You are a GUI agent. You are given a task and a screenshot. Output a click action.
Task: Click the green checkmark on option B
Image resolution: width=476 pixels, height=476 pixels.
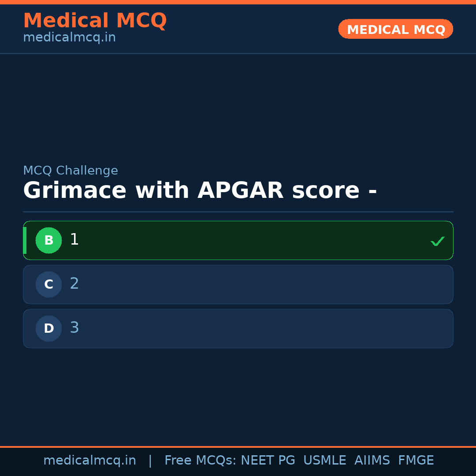(437, 241)
